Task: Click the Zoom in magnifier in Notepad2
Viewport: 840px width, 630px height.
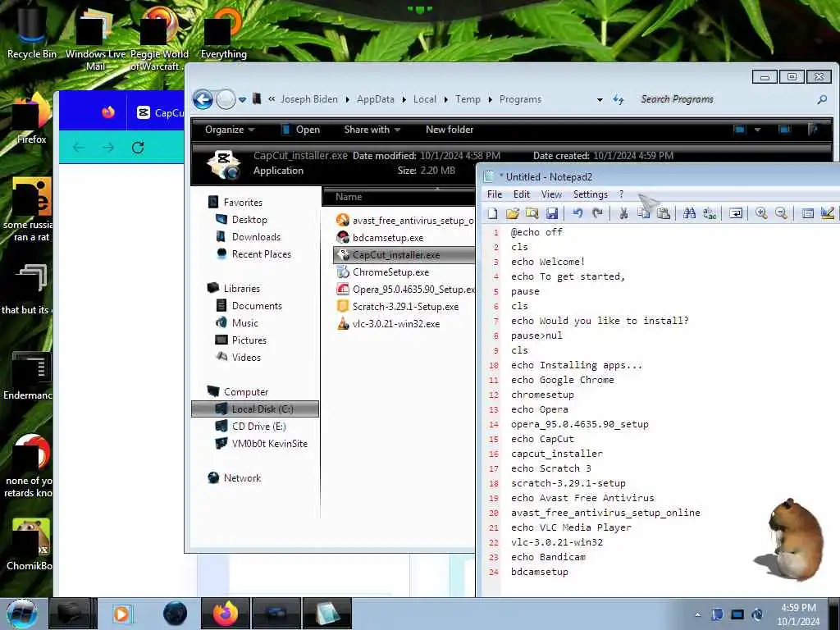Action: [760, 214]
